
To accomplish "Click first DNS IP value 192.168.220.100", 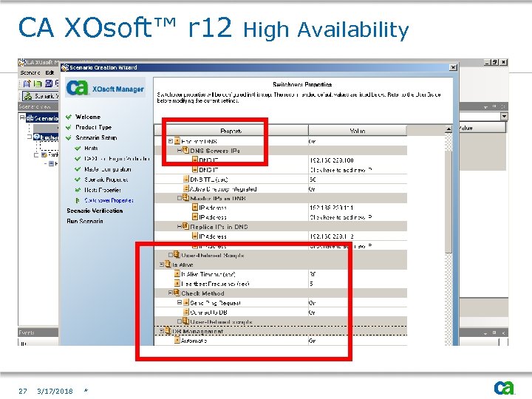I will click(x=332, y=160).
